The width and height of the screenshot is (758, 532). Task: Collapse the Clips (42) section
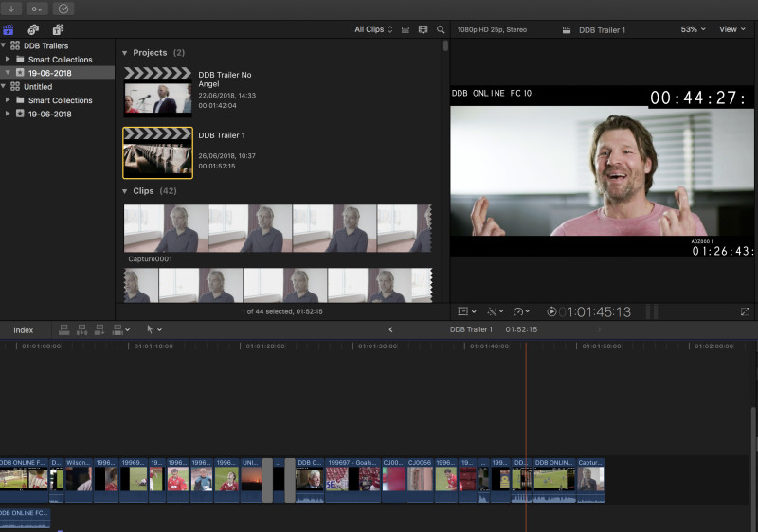pyautogui.click(x=125, y=191)
